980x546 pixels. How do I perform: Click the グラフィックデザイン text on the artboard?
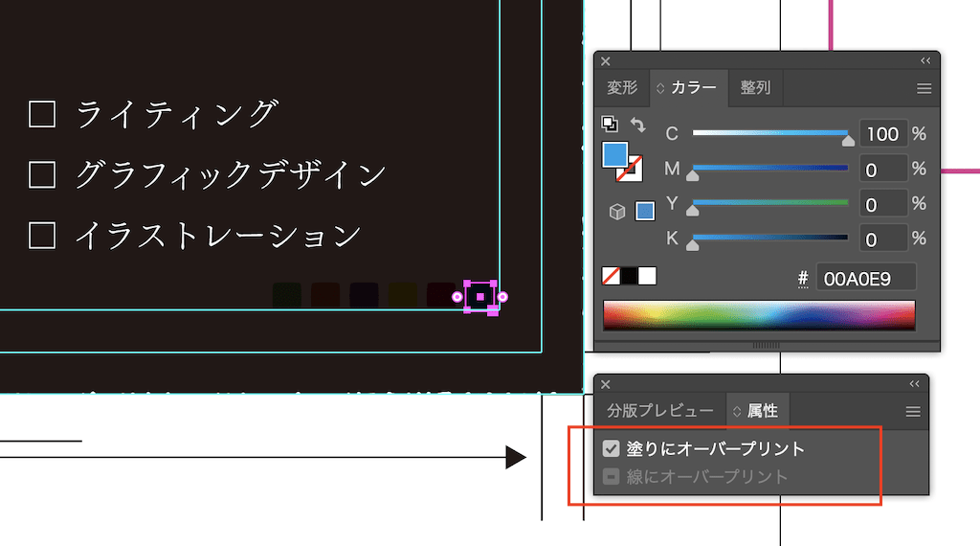click(x=232, y=174)
